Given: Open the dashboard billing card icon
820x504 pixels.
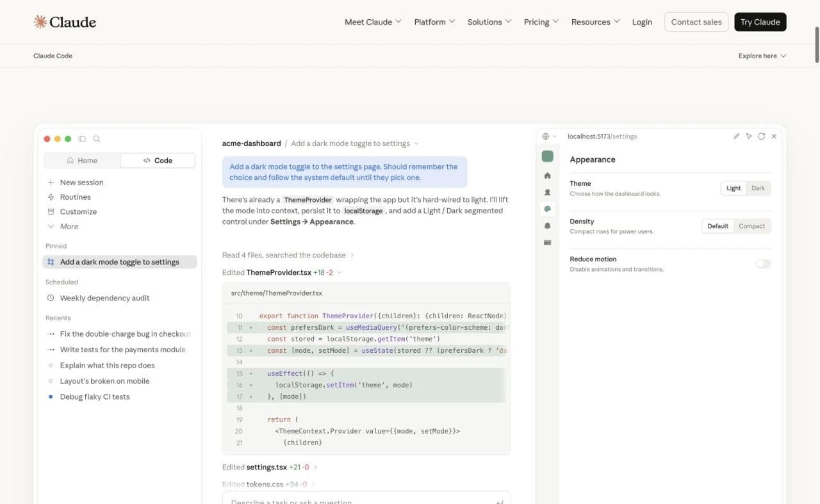Looking at the screenshot, I should click(547, 243).
